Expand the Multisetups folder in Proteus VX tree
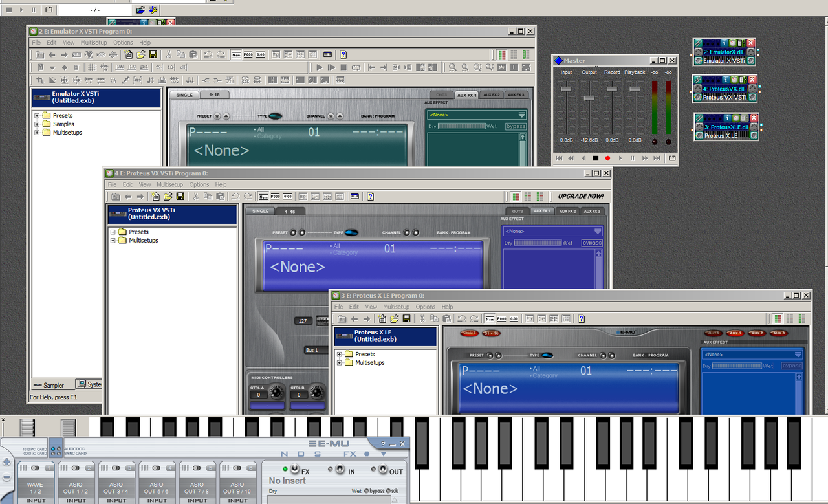Image resolution: width=828 pixels, height=504 pixels. (113, 241)
